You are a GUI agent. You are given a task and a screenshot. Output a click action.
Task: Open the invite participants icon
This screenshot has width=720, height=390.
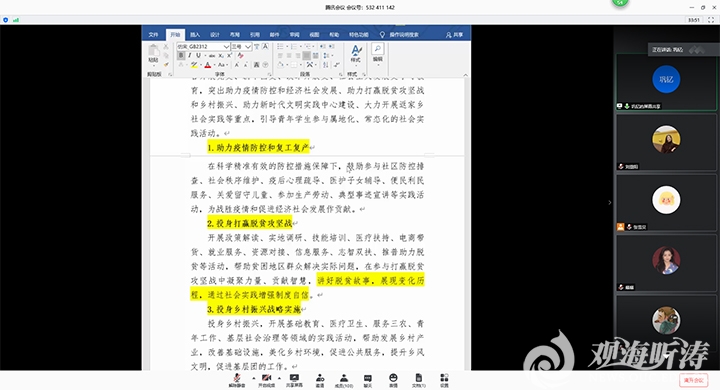coord(320,379)
